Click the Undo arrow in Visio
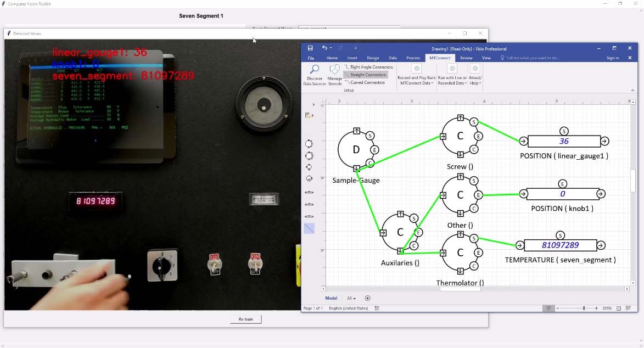644x348 pixels. pyautogui.click(x=324, y=48)
